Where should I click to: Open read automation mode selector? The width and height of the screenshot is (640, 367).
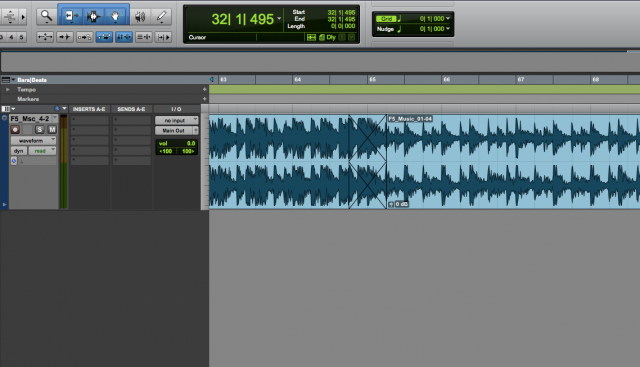[42, 151]
